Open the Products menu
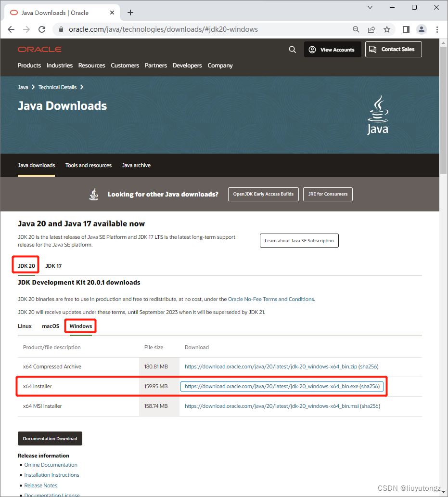Screen dimensions: 448x497 coord(29,65)
